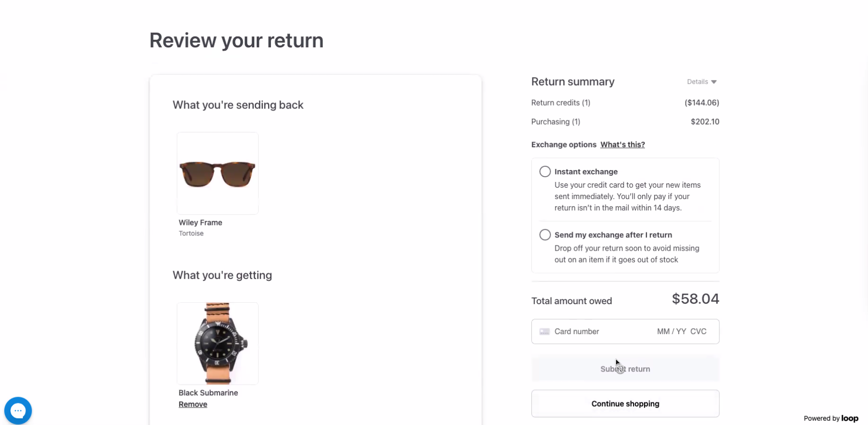868x425 pixels.
Task: Click the MM / YY expiry field
Action: (x=671, y=332)
